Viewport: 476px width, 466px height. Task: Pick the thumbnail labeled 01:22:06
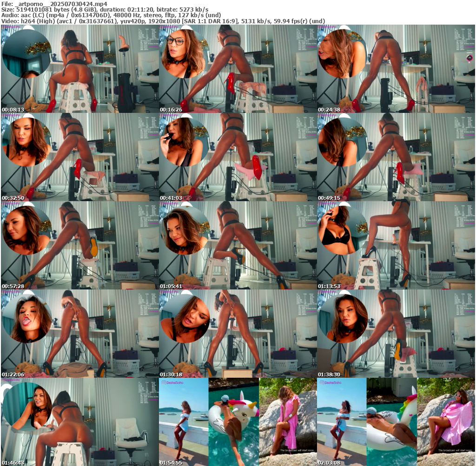point(80,334)
